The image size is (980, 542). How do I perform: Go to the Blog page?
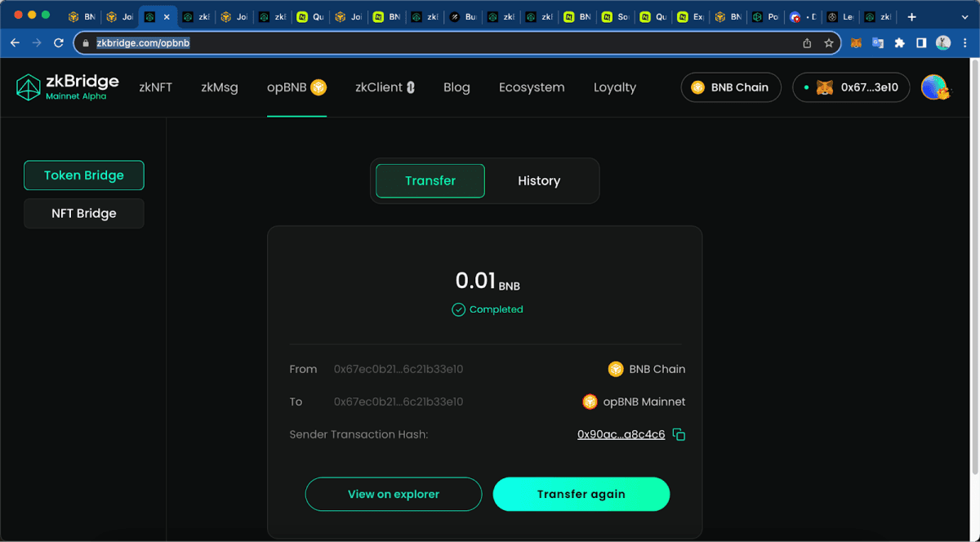(457, 87)
